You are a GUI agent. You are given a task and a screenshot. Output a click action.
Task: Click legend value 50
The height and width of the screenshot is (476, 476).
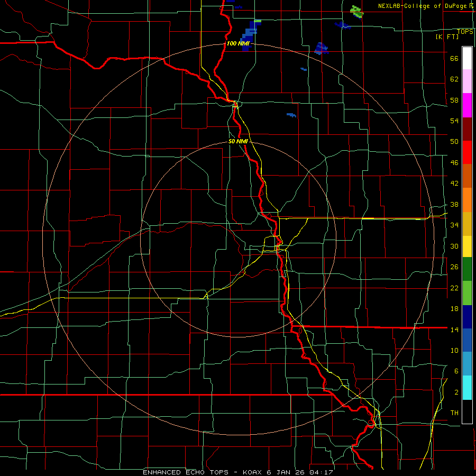pos(454,142)
